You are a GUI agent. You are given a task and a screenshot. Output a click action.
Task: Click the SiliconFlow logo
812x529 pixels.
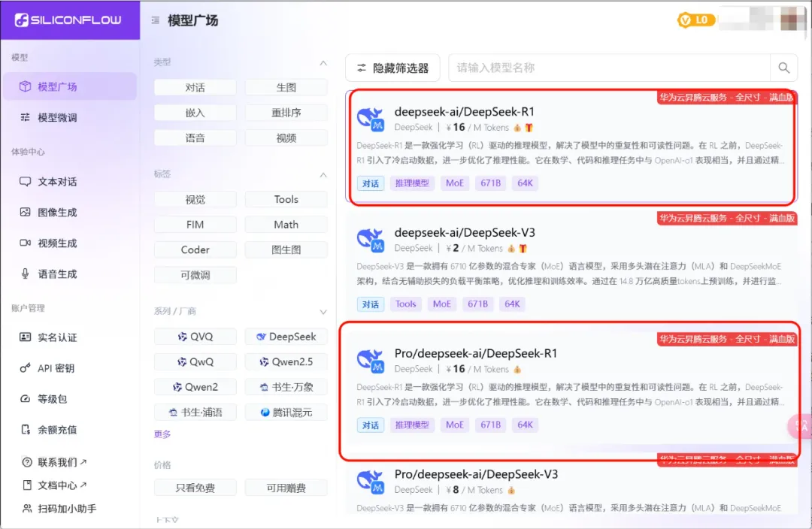click(x=68, y=20)
